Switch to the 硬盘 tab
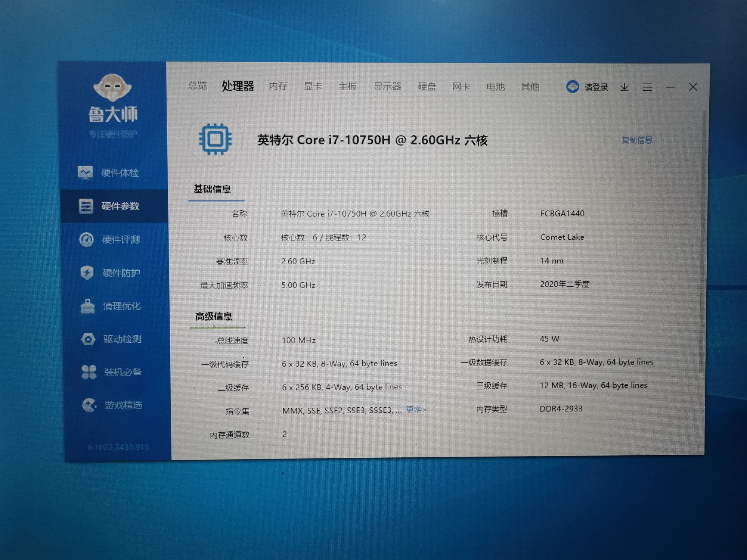 [x=427, y=87]
